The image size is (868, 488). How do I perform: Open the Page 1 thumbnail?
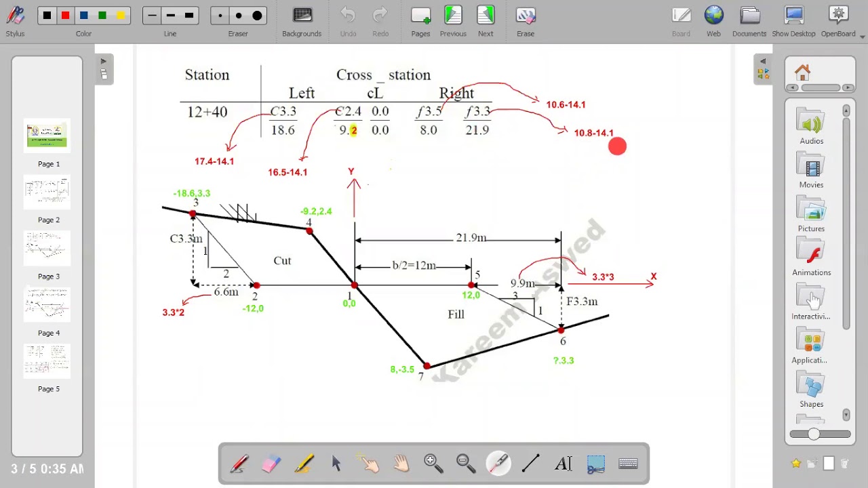(47, 136)
